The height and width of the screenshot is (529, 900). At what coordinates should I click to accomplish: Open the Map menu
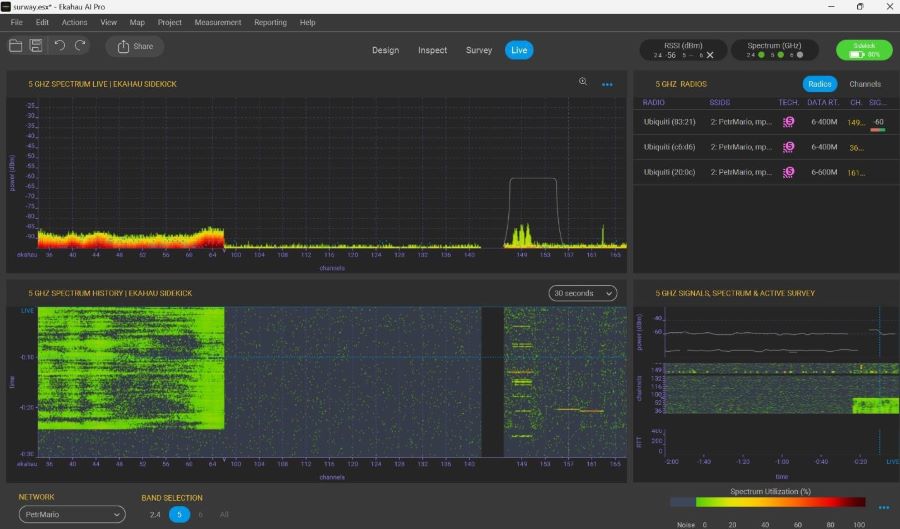tap(137, 22)
